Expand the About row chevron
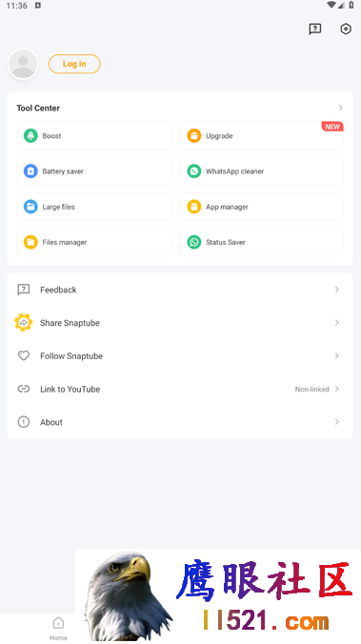This screenshot has width=361, height=644. (x=337, y=422)
